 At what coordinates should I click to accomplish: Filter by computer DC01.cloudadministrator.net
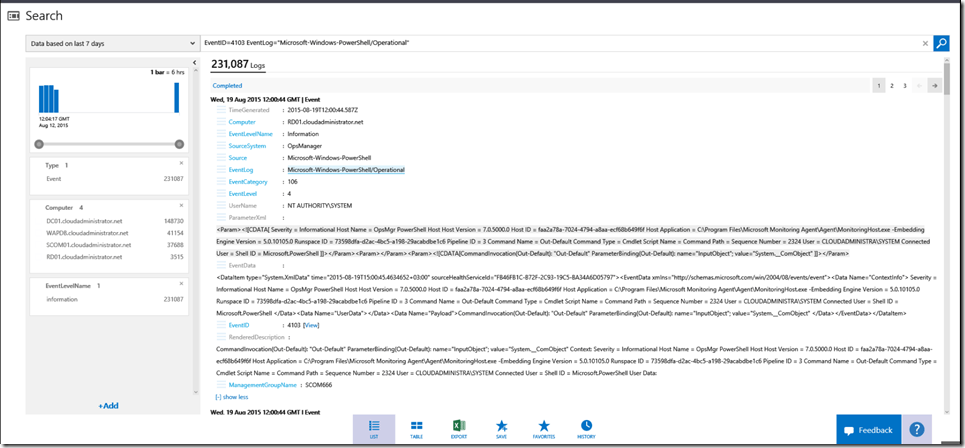tap(90, 221)
